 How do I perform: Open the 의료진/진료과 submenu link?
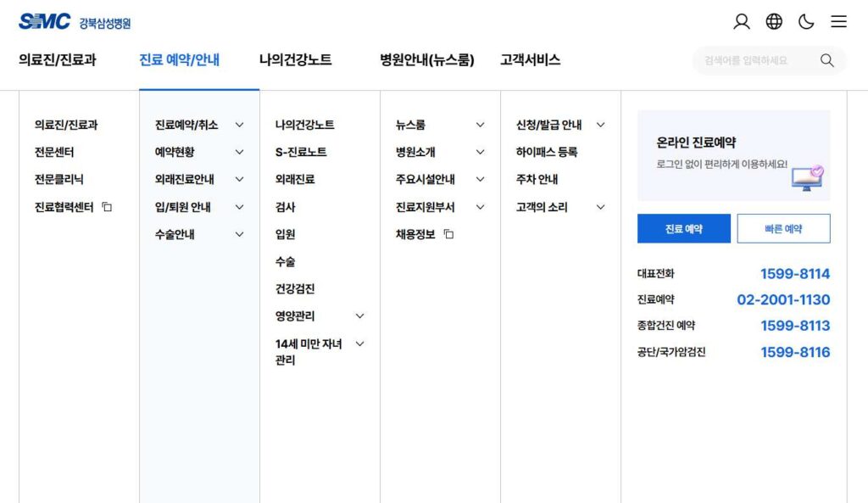coord(66,125)
